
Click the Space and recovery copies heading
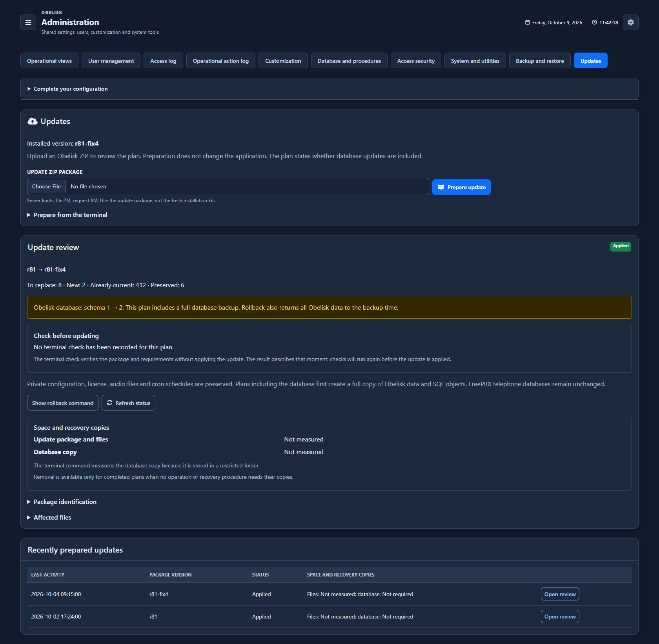pos(71,428)
